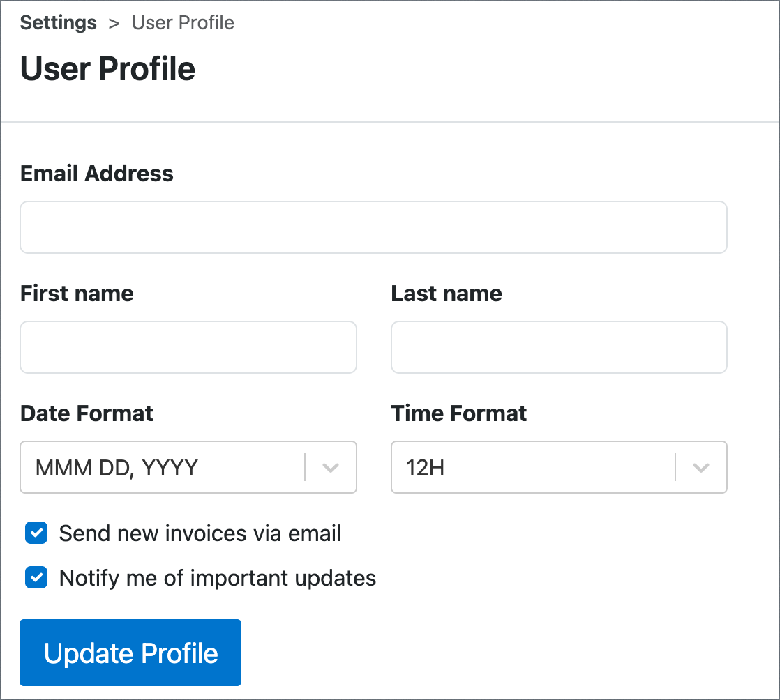The width and height of the screenshot is (780, 700).
Task: Expand the MMM DD, YYYY date format dropdown
Action: pyautogui.click(x=188, y=467)
